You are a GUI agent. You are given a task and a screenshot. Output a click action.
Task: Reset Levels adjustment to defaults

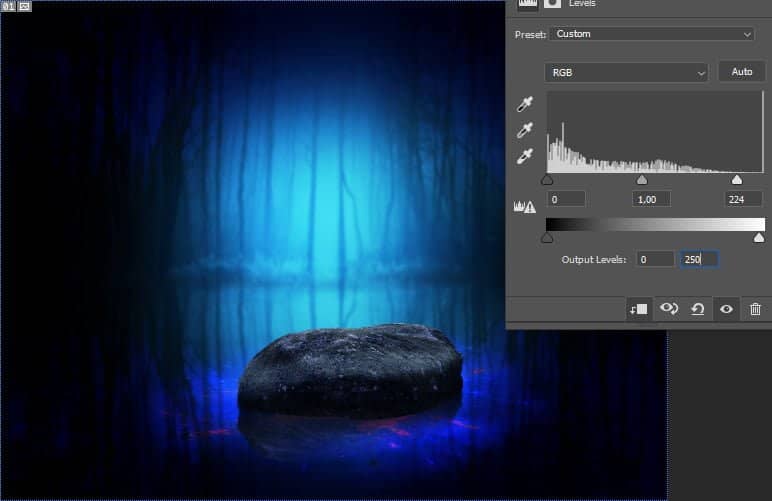(x=698, y=310)
